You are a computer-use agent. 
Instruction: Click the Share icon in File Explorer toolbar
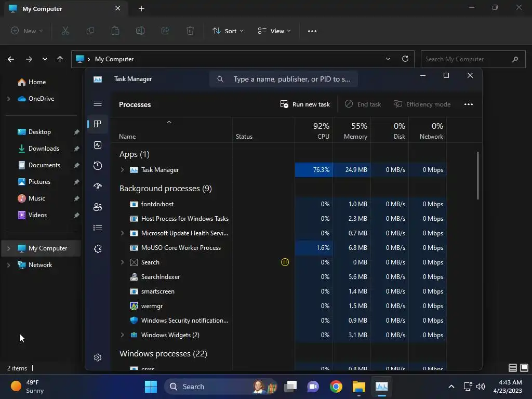(165, 31)
